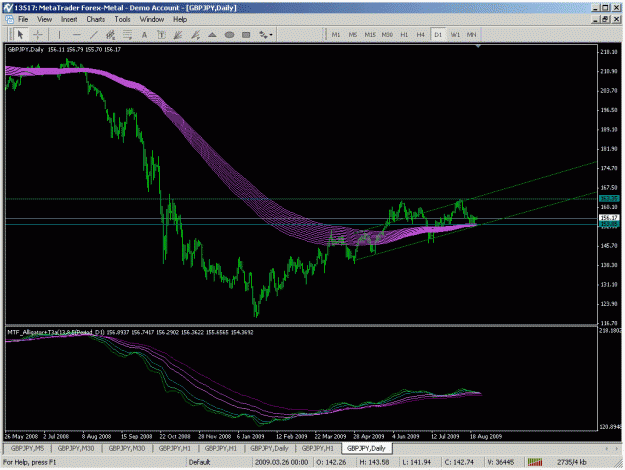This screenshot has height=470, width=625.
Task: Restore the inner chart window
Action: pos(605,19)
